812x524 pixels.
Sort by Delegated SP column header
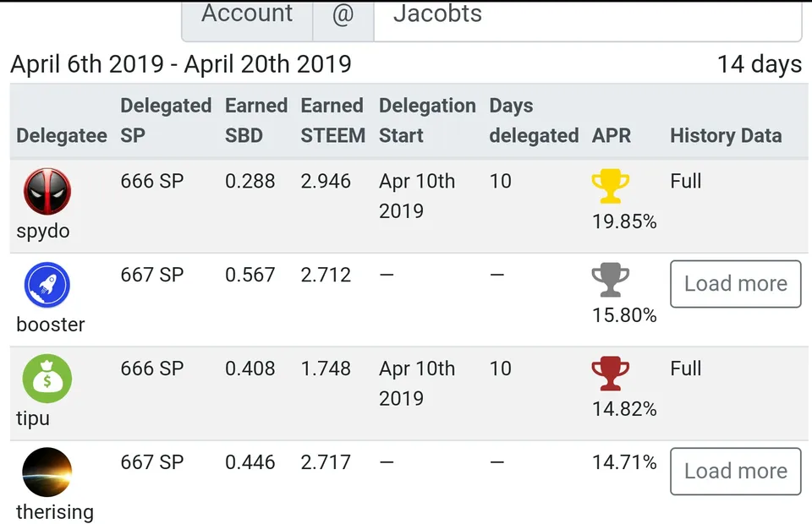point(166,121)
